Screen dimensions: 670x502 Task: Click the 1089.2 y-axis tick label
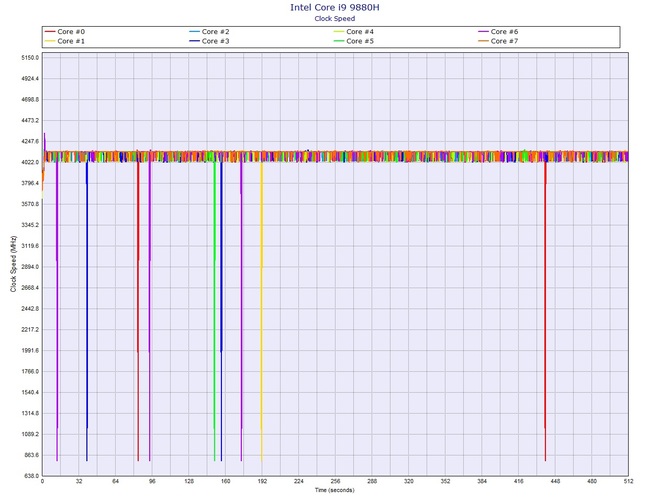(x=30, y=434)
